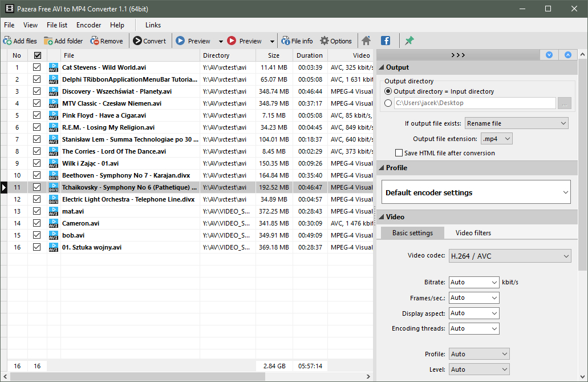Uncheck Cat Stevens - Wild World.avi
This screenshot has width=588, height=382.
pos(37,67)
